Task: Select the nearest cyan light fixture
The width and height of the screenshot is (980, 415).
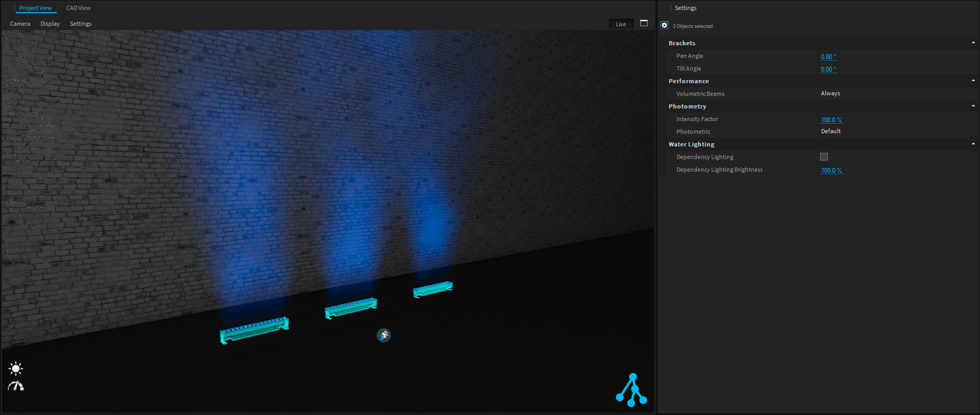Action: coord(254,330)
